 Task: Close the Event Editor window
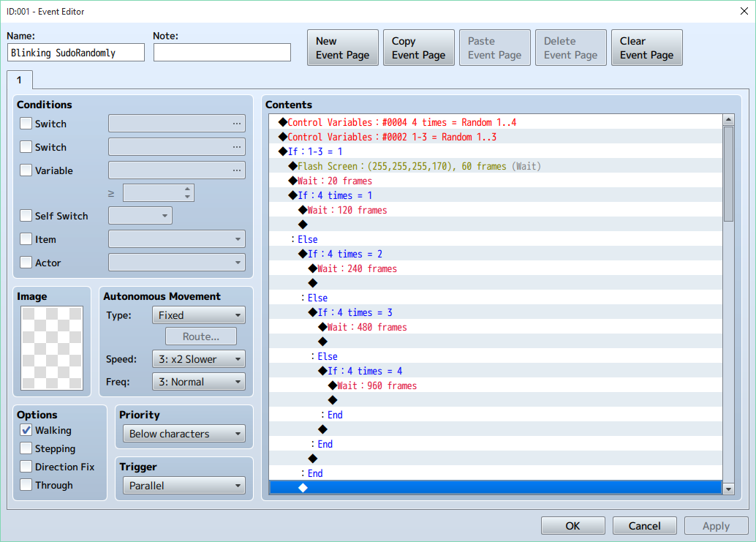(x=744, y=10)
